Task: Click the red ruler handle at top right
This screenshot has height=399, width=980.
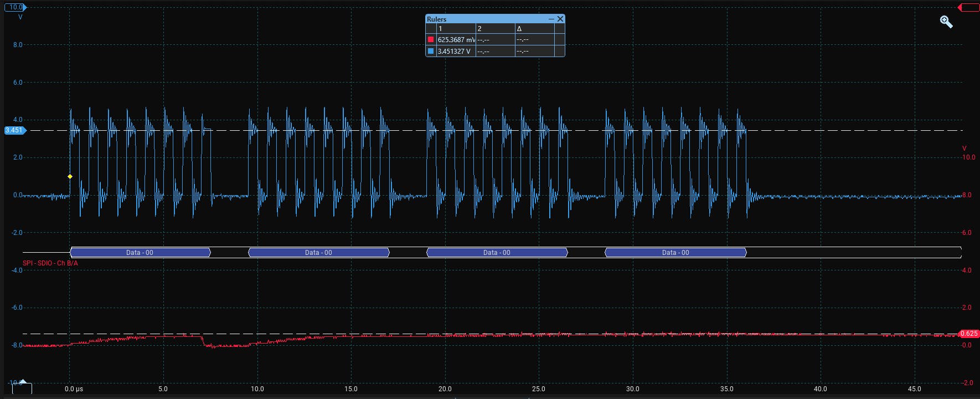Action: [x=969, y=7]
